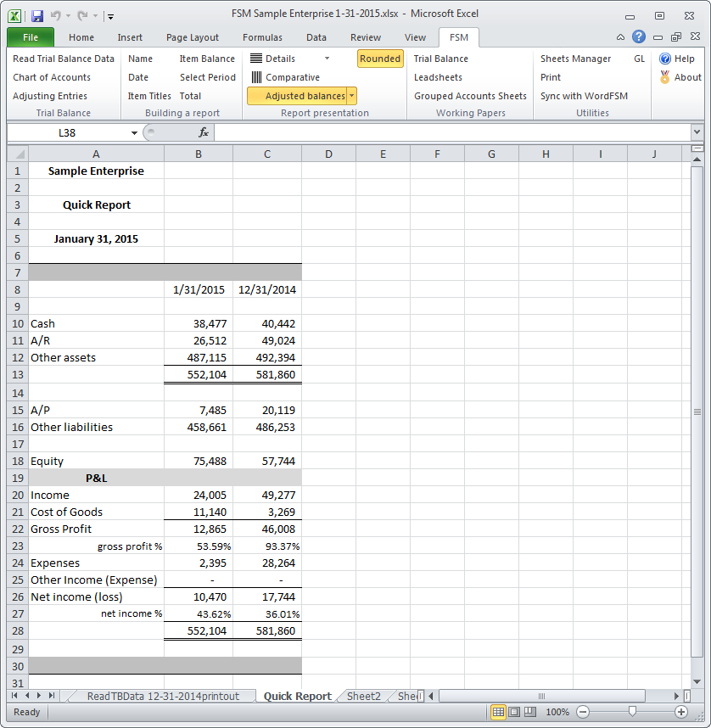Viewport: 711px width, 728px height.
Task: Open Excel Help question mark icon
Action: click(x=638, y=37)
